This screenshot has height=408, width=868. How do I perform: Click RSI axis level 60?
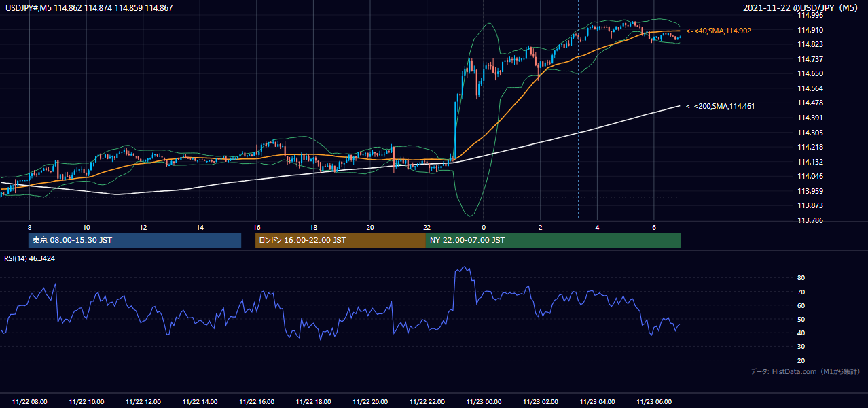coord(801,305)
